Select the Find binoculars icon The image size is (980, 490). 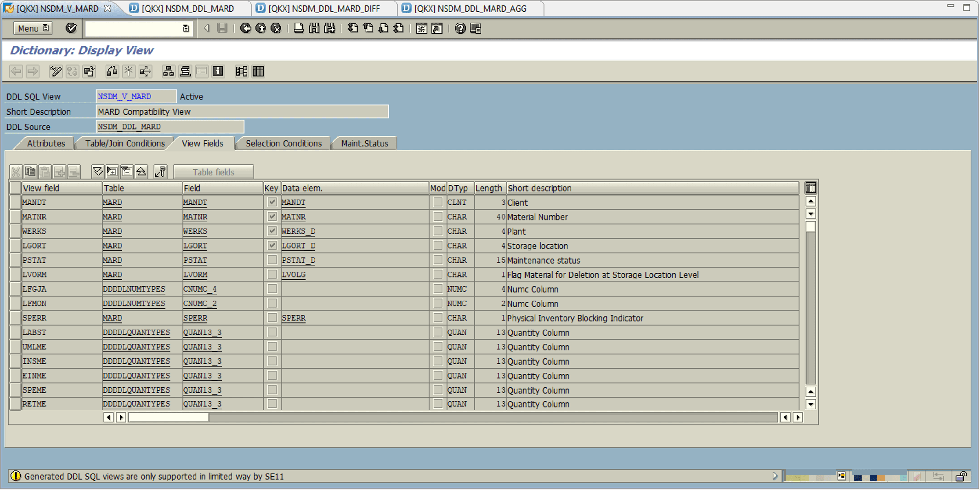(x=314, y=28)
